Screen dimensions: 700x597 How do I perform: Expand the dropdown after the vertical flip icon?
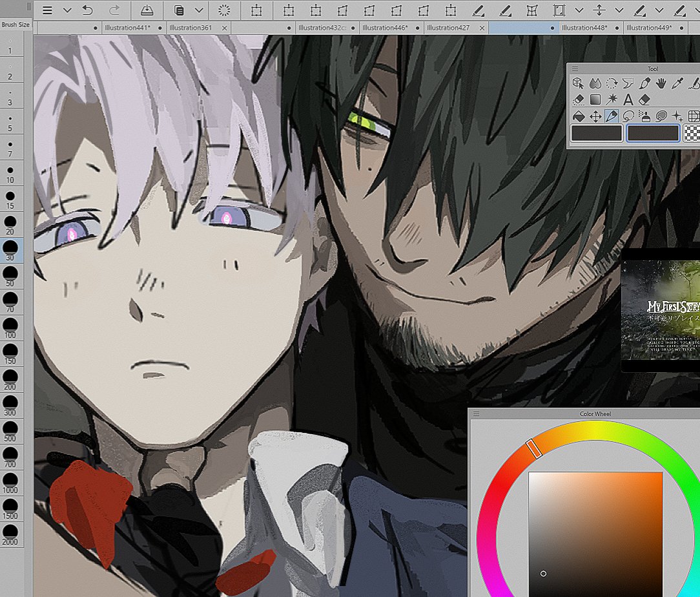tap(619, 10)
